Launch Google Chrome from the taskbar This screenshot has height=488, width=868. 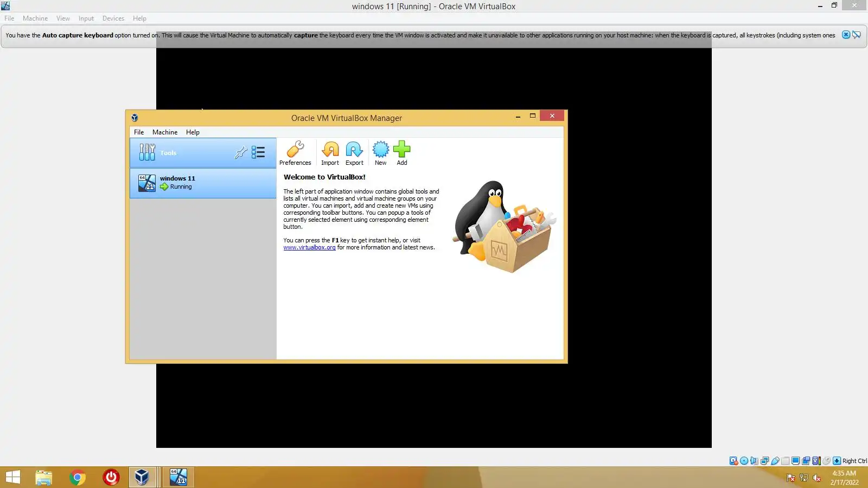tap(77, 477)
